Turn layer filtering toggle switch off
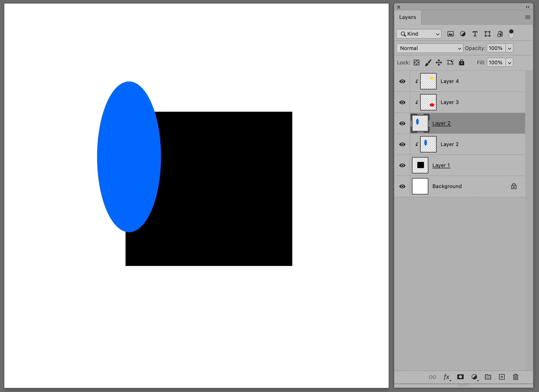Screen dimensions: 539x392 511,34
